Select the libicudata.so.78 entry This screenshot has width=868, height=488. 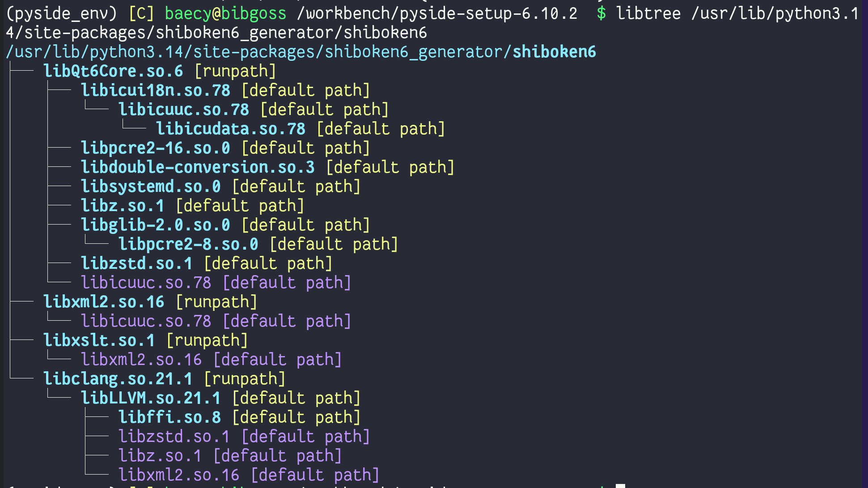coord(231,129)
